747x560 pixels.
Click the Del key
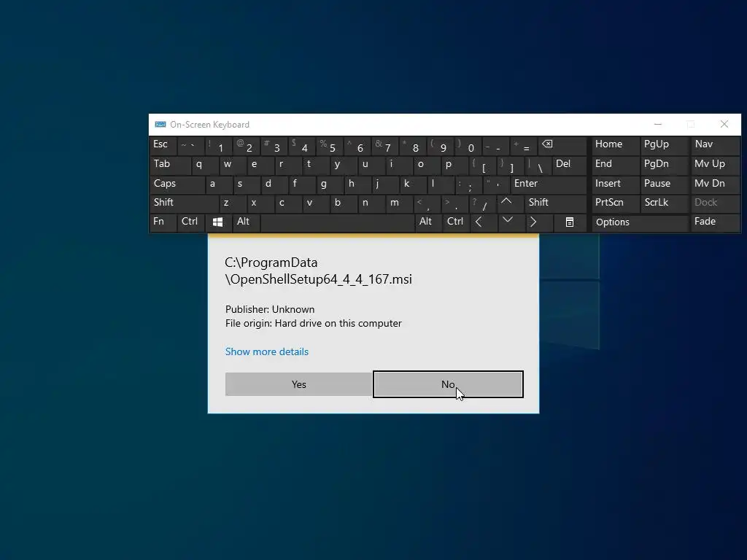(569, 165)
